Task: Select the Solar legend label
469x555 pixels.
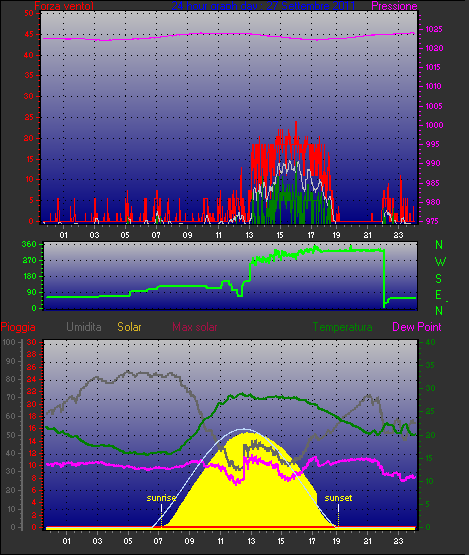Action: pyautogui.click(x=129, y=327)
